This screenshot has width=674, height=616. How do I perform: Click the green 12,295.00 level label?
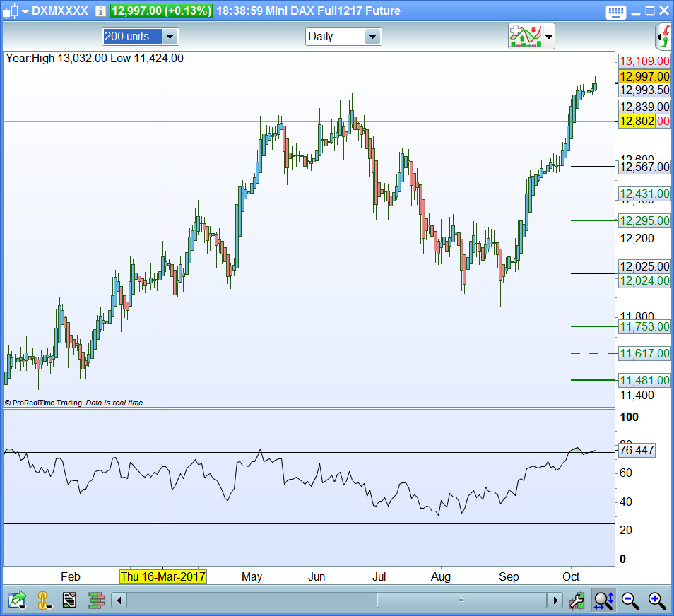tap(644, 221)
